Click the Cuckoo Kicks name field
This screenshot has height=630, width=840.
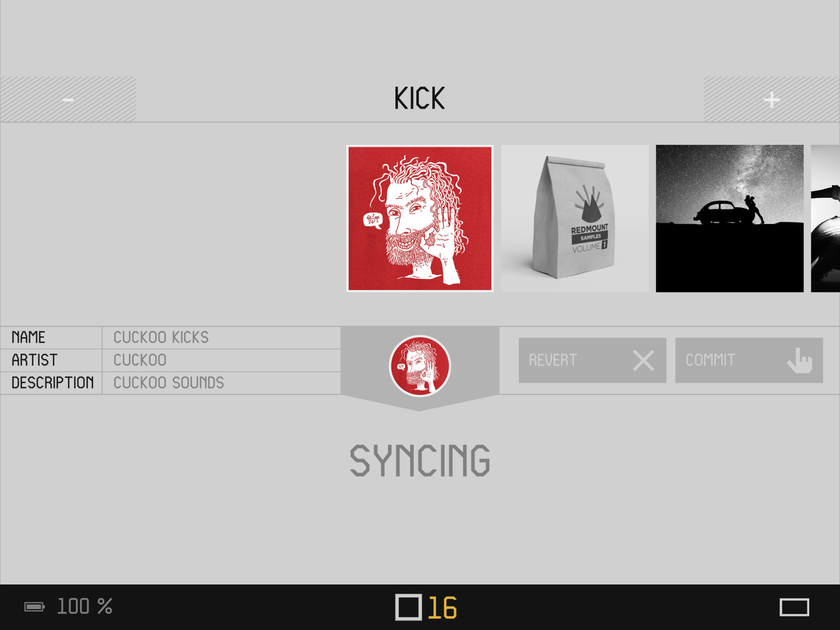(221, 338)
